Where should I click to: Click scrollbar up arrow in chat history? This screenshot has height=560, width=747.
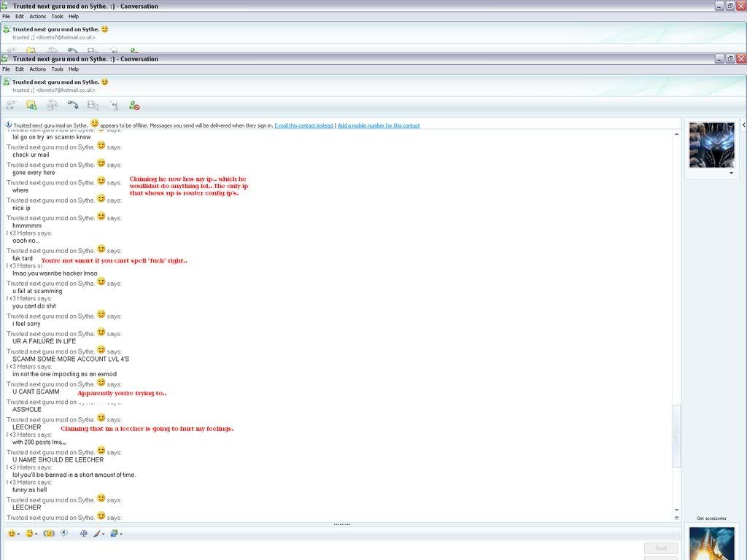676,134
